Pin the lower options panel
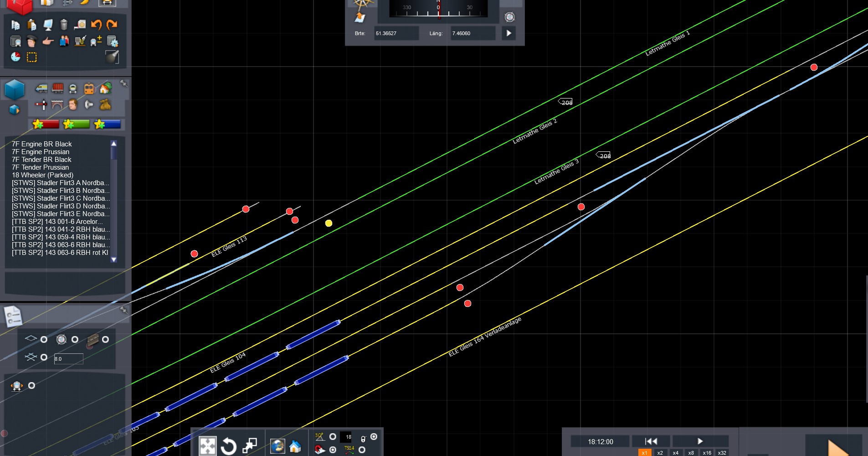This screenshot has height=456, width=868. (x=123, y=310)
